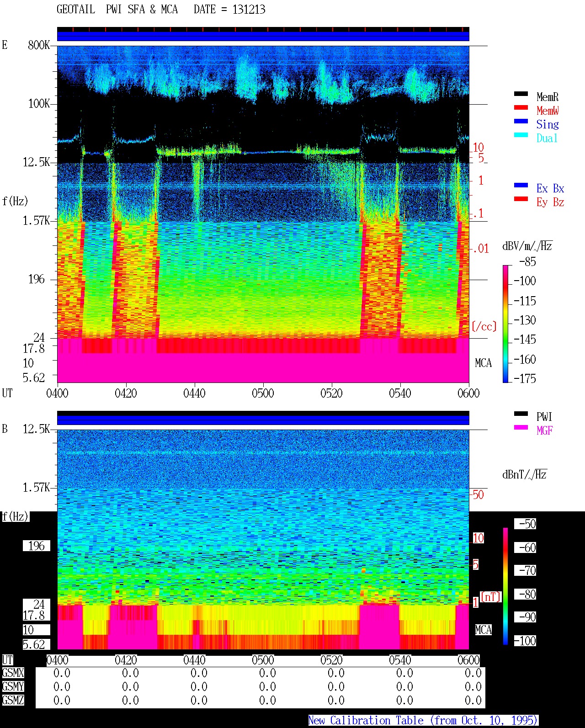Viewport: 585px width, 728px height.
Task: Click the E panel letter beside 800K
Action: 5,45
